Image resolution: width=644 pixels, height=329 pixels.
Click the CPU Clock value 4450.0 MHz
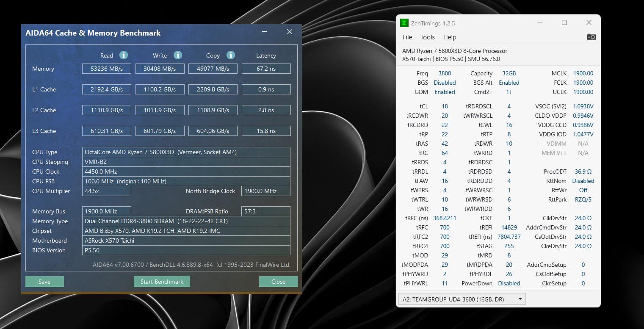[x=186, y=171]
